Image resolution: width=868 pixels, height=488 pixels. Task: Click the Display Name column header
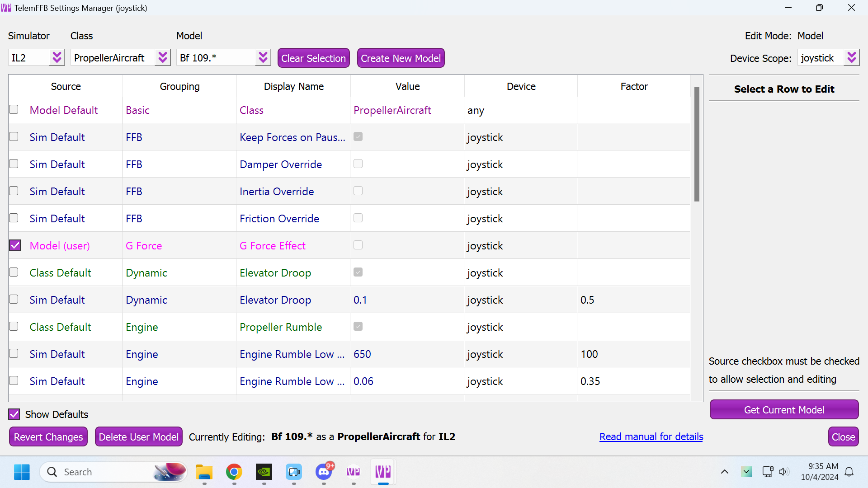[x=293, y=86]
